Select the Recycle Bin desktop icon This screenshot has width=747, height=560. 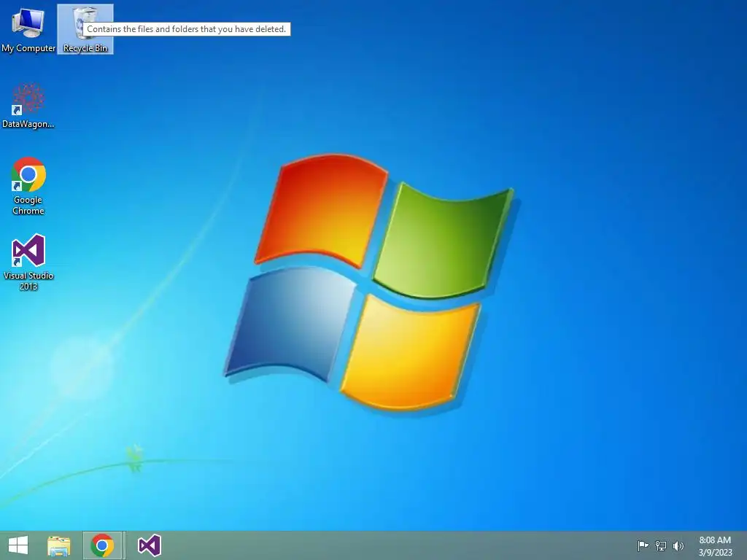coord(85,29)
